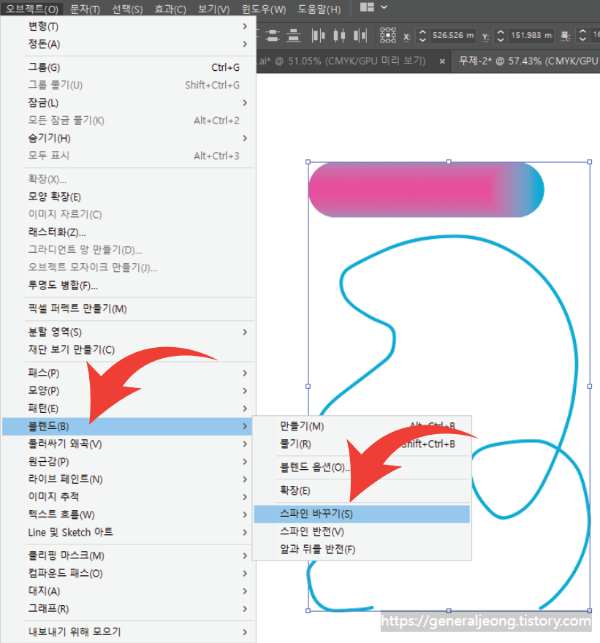Expand the 패턴(E) submenu arrow
The height and width of the screenshot is (643, 600).
tap(245, 408)
